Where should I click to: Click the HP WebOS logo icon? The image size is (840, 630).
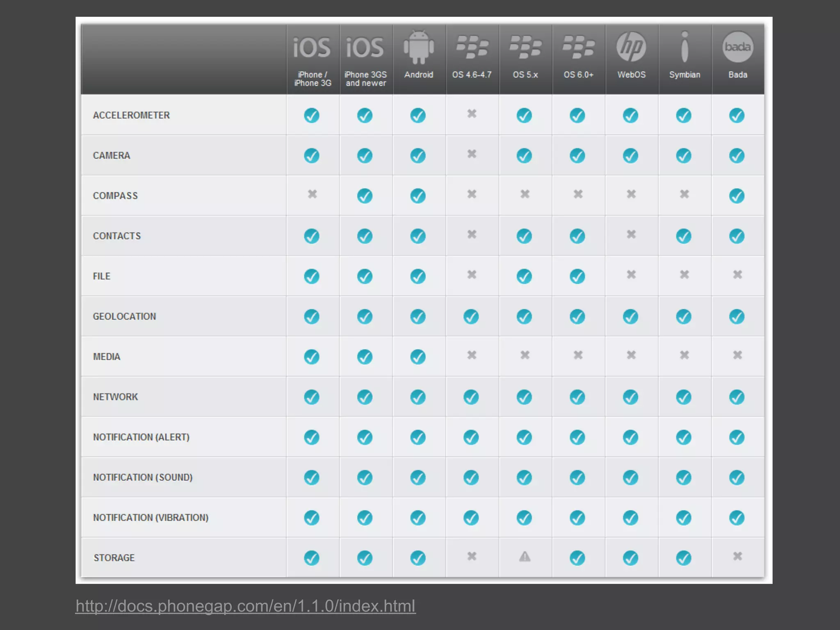(x=631, y=47)
